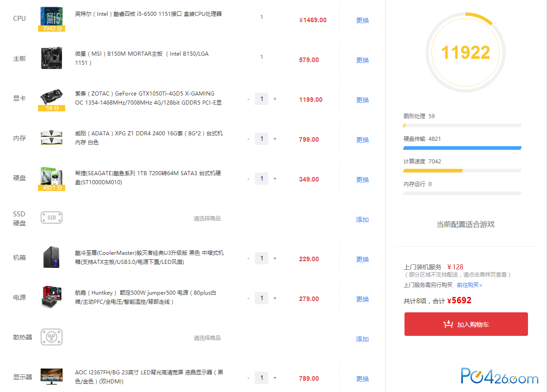
Task: Click the power supply quantity field
Action: point(262,298)
